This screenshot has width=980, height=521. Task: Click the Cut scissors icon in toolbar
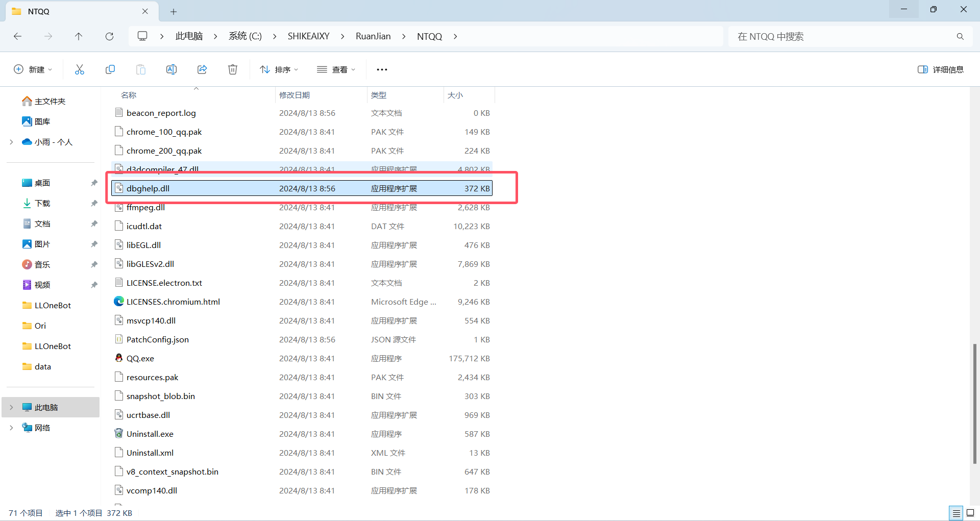80,69
